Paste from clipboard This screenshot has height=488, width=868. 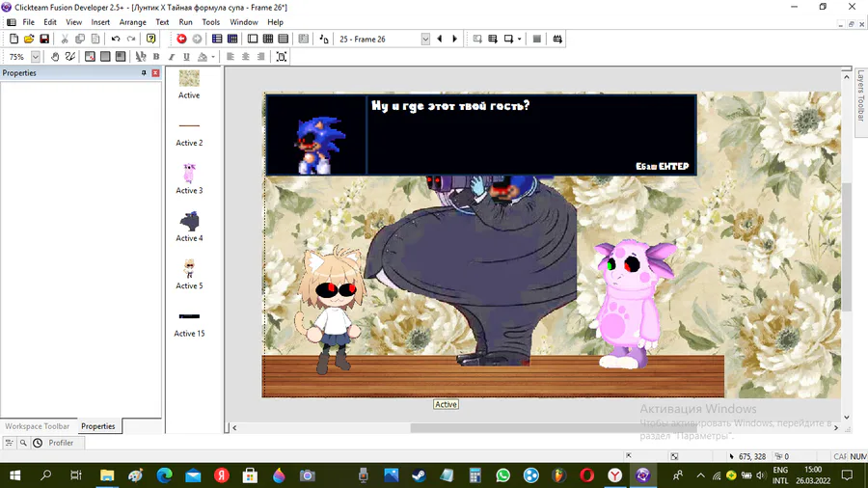click(x=95, y=39)
